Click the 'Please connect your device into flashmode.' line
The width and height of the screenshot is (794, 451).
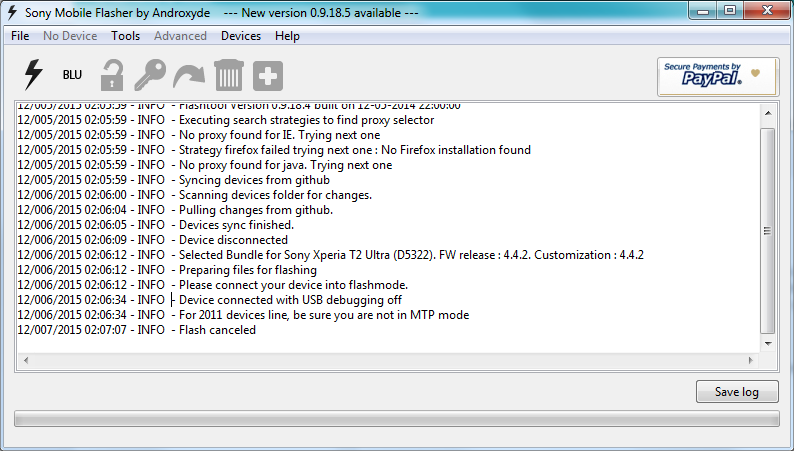click(213, 285)
